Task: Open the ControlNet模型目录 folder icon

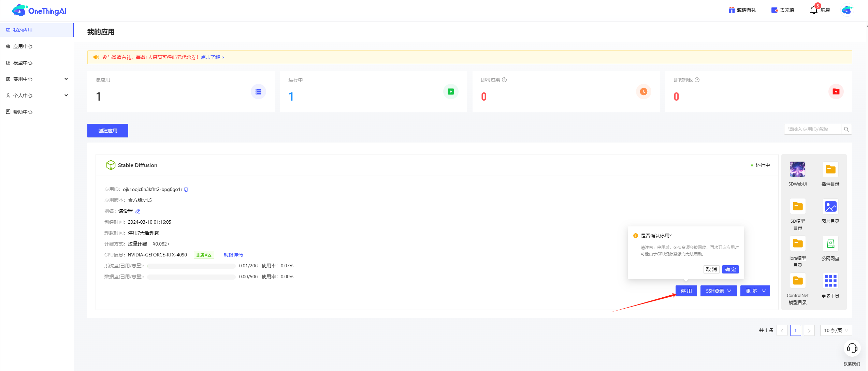Action: [797, 281]
